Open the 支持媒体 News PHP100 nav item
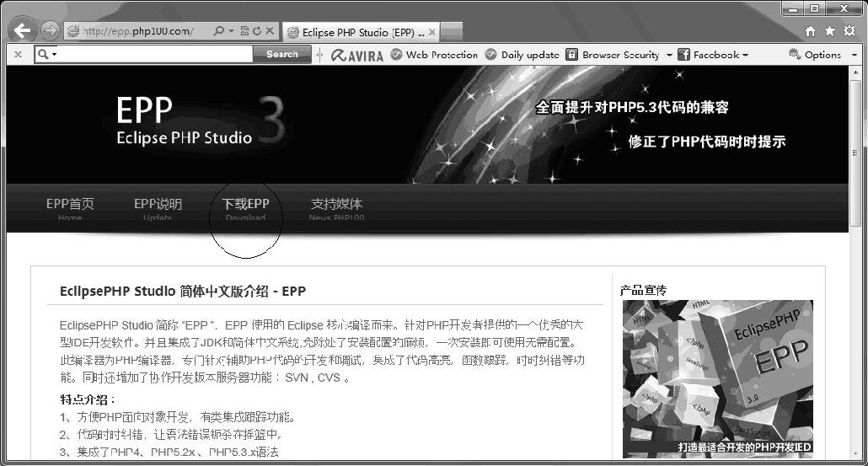The image size is (868, 466). [x=336, y=209]
